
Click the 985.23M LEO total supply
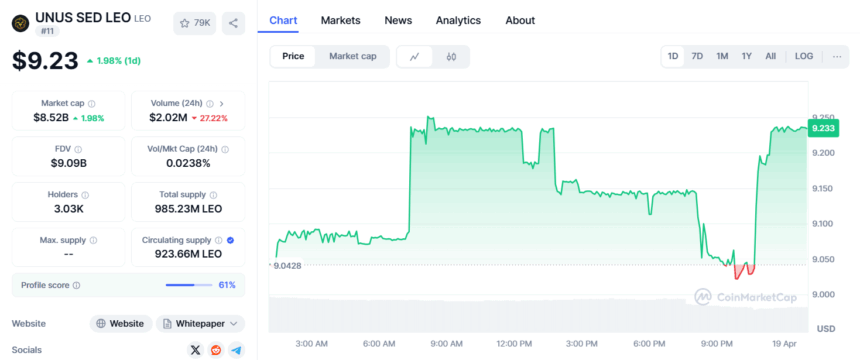[x=188, y=209]
